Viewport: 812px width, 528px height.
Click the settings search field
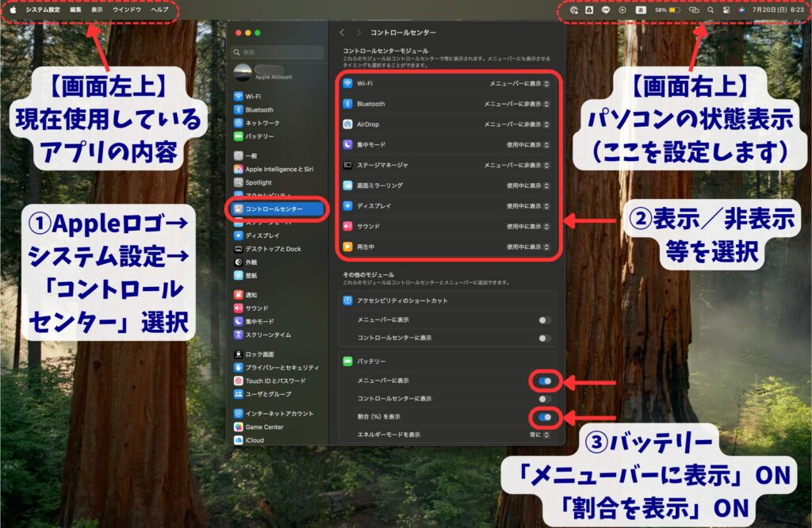point(278,52)
